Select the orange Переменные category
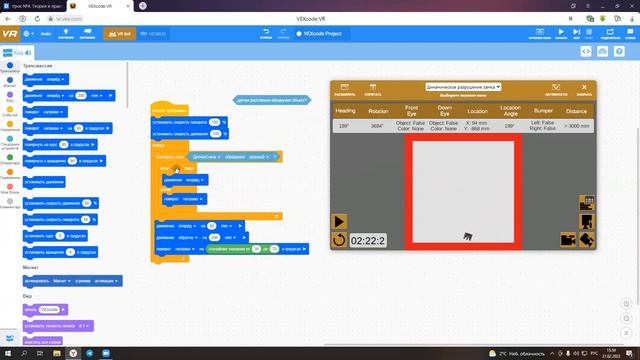 pos(10,174)
